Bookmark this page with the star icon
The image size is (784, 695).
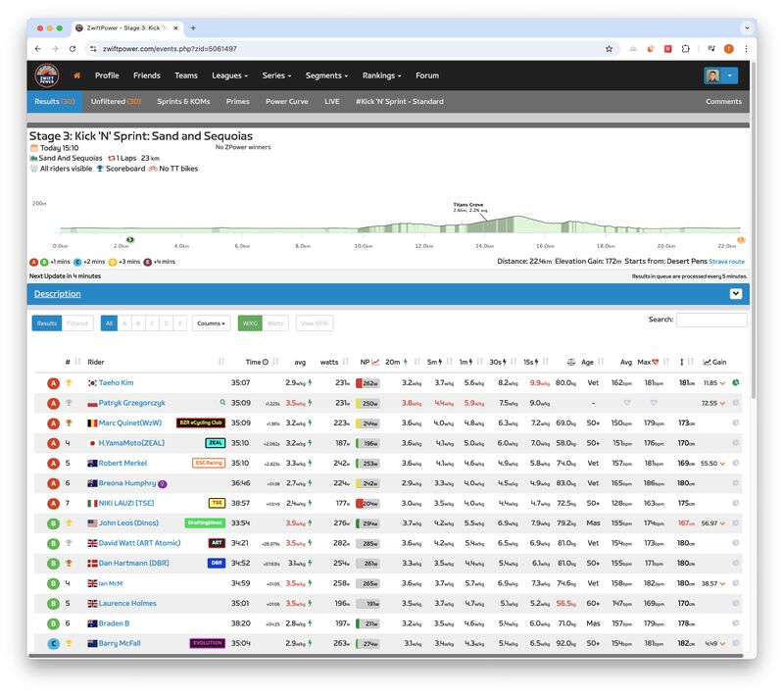pyautogui.click(x=609, y=48)
